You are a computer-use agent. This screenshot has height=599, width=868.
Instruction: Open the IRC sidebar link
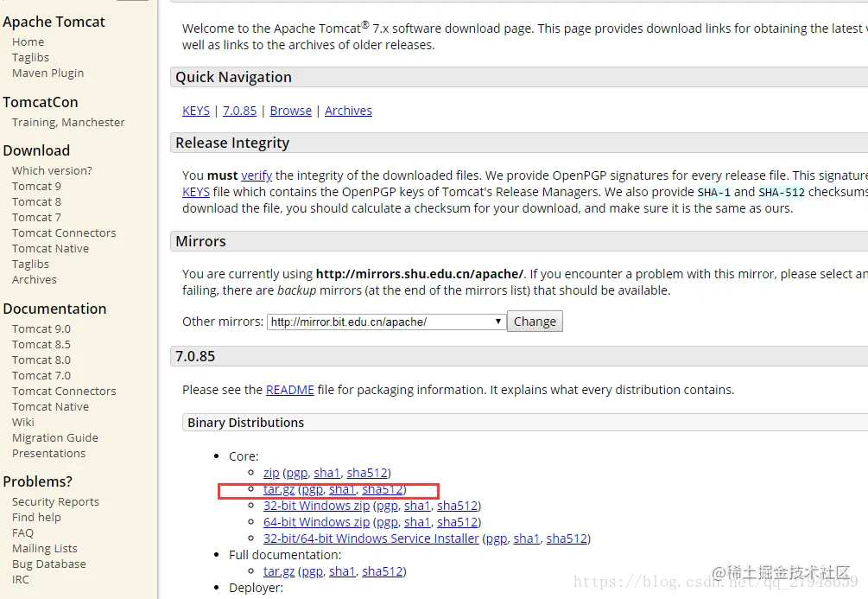(x=21, y=579)
